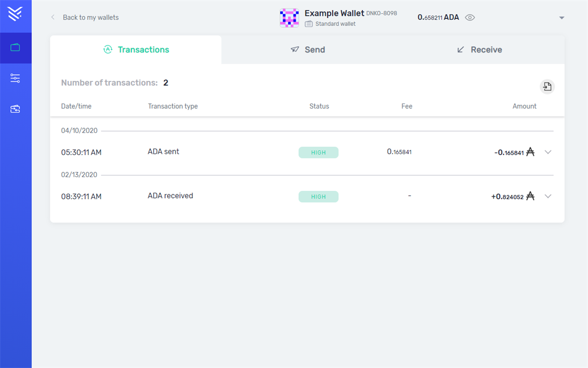Click the dash fee for ADA received
This screenshot has height=368, width=588.
tap(409, 196)
